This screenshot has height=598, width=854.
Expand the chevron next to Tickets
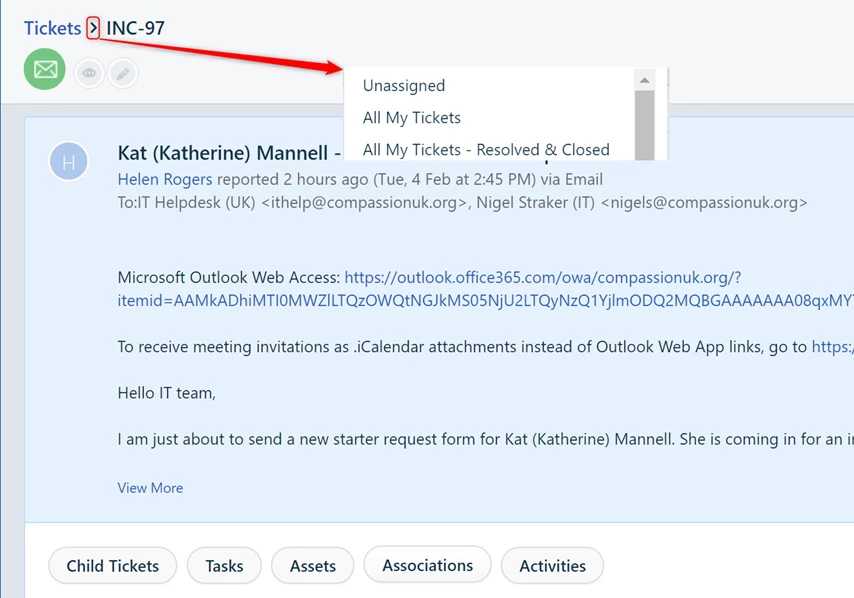[93, 28]
